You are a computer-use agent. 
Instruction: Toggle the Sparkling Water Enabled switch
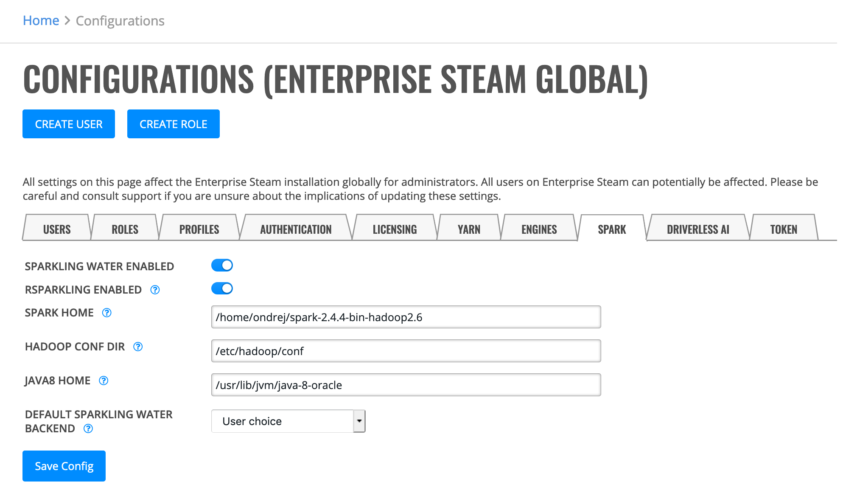pyautogui.click(x=222, y=265)
